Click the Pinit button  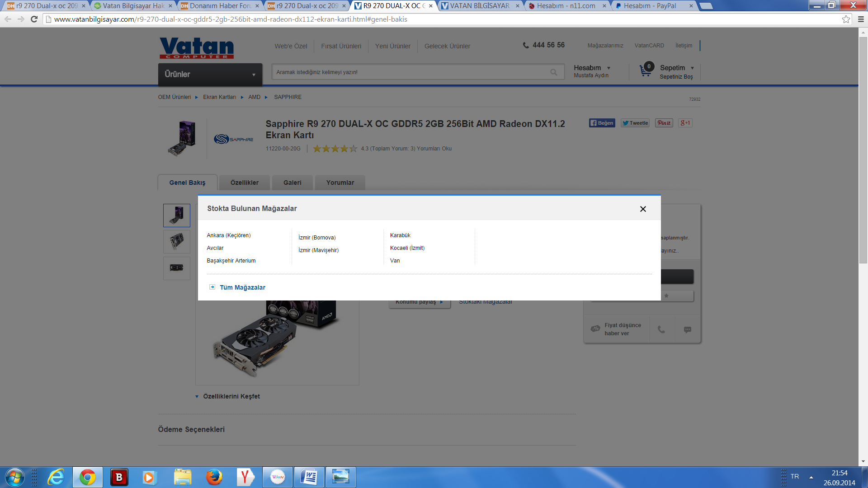point(664,123)
